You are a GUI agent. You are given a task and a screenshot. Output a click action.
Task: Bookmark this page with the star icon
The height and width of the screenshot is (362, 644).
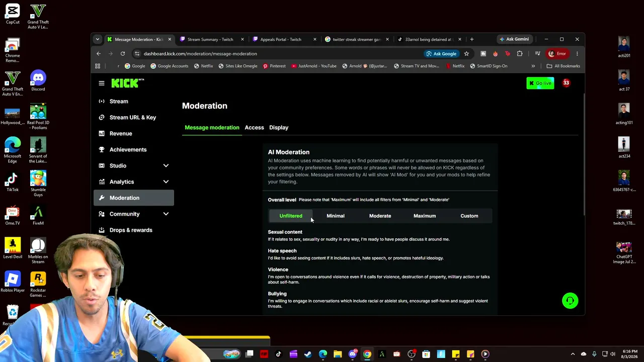click(x=466, y=54)
